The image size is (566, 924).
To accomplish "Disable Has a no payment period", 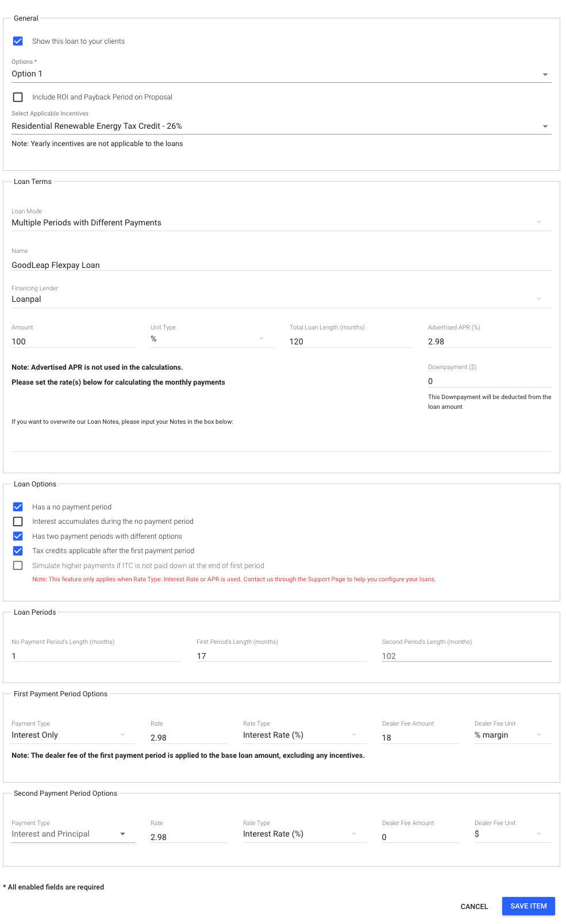I will (18, 507).
